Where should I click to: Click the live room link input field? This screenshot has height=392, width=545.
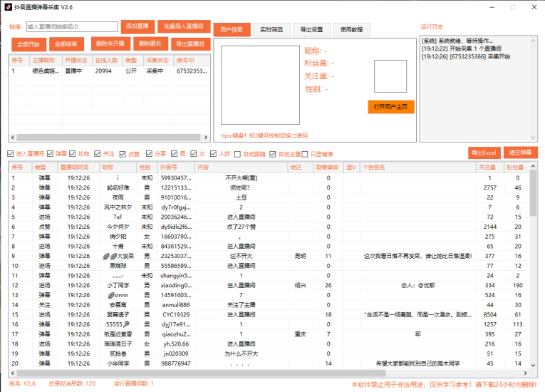click(x=72, y=27)
